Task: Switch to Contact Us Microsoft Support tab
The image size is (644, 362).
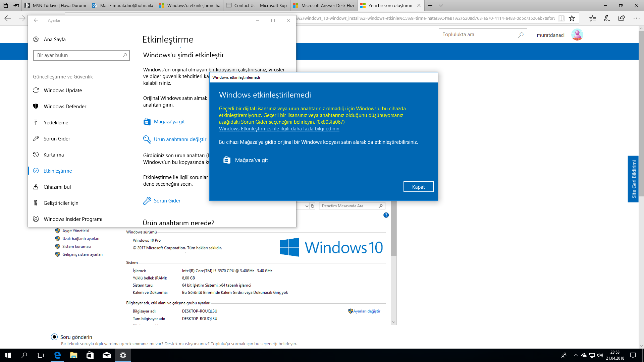Action: click(257, 5)
